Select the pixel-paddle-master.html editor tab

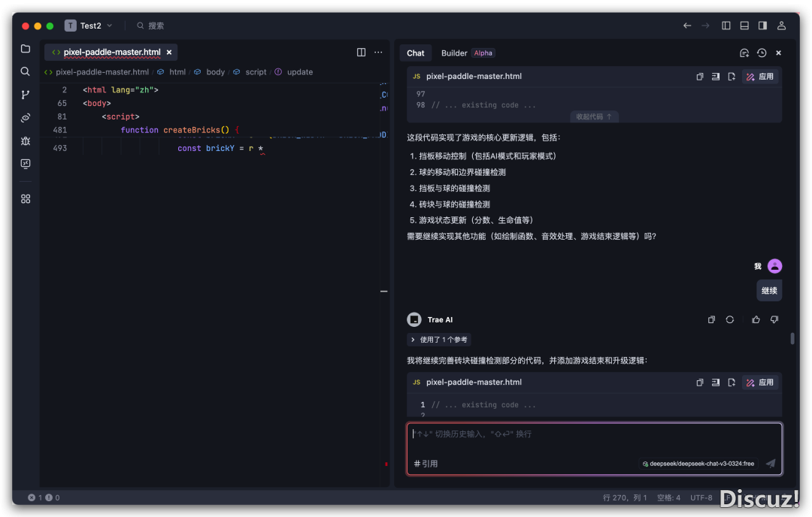pos(111,53)
